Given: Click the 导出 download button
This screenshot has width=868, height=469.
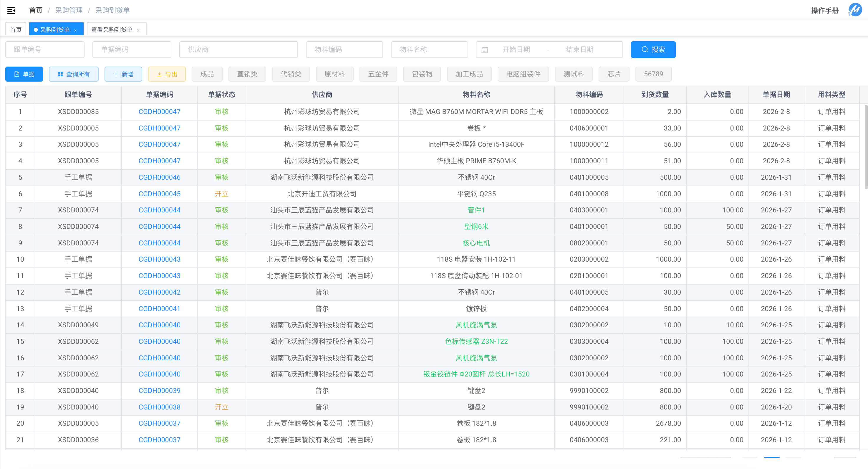Looking at the screenshot, I should (x=167, y=74).
